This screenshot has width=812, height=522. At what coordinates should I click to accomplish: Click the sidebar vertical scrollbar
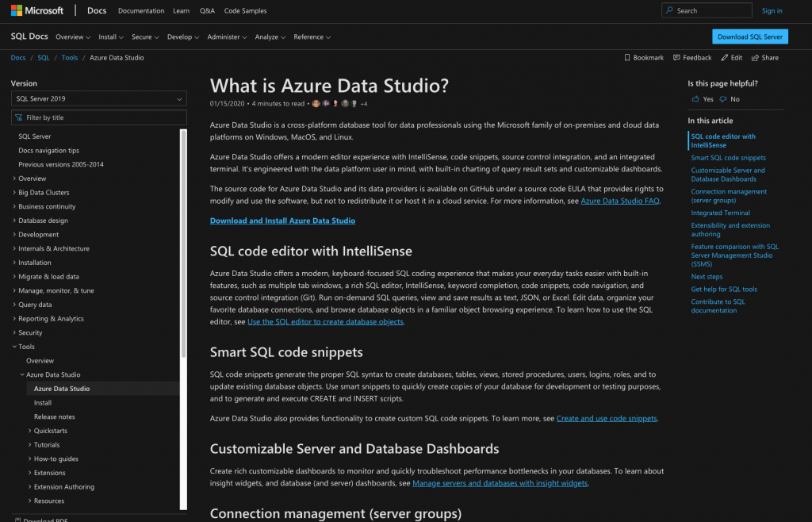[183, 244]
